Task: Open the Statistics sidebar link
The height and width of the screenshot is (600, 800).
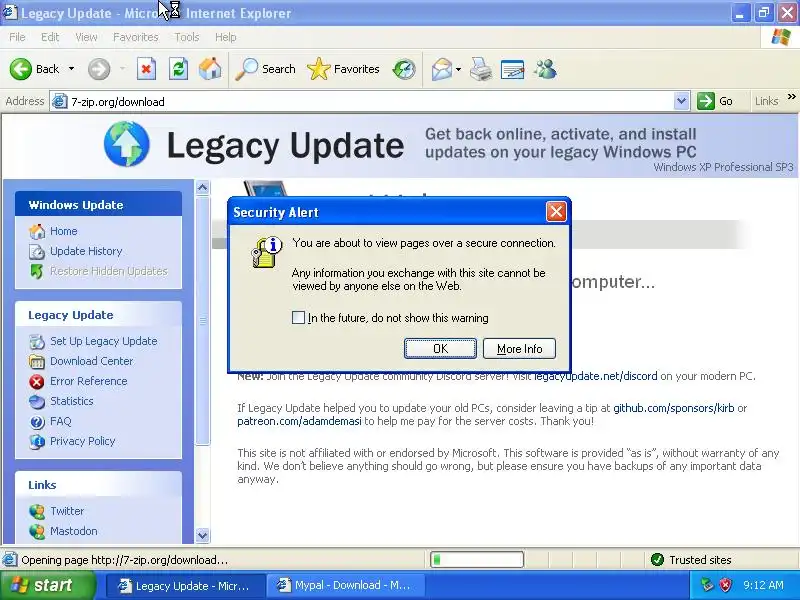Action: tap(71, 401)
